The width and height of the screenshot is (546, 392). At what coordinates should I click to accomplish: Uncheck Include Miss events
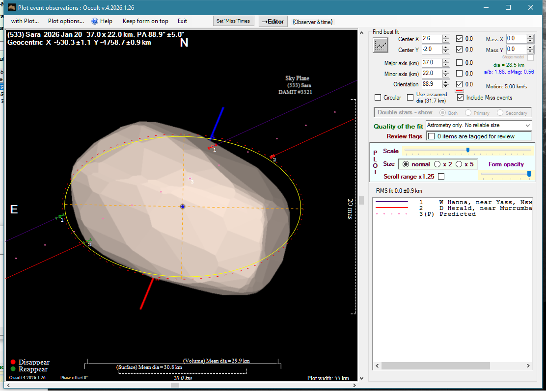pos(460,98)
